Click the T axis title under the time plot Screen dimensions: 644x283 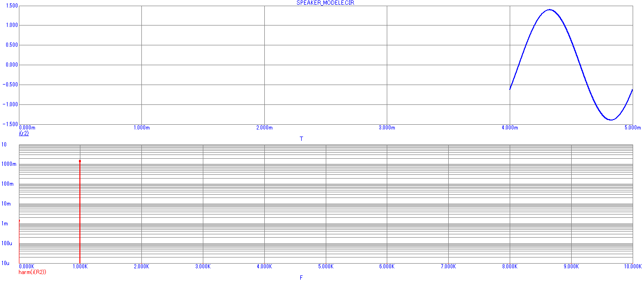301,139
